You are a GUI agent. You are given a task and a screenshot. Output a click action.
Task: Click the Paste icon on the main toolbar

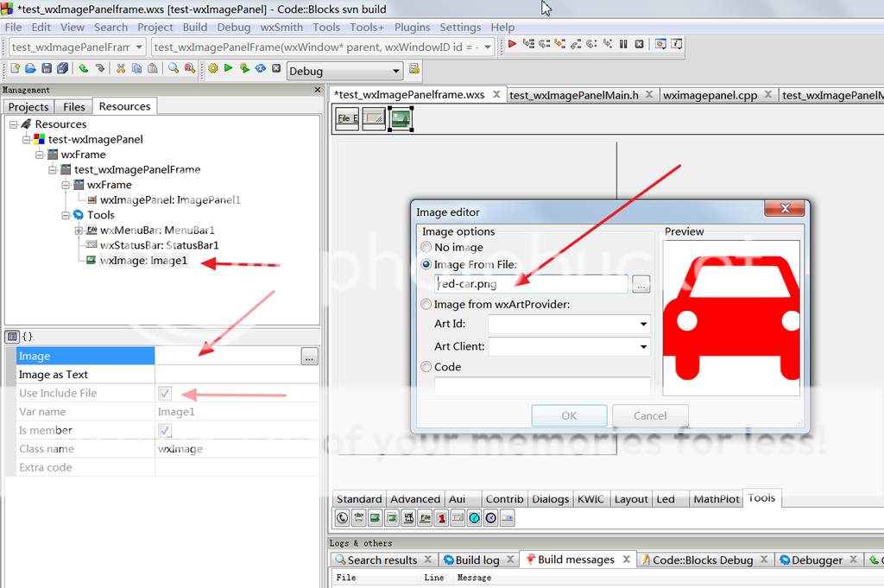152,70
